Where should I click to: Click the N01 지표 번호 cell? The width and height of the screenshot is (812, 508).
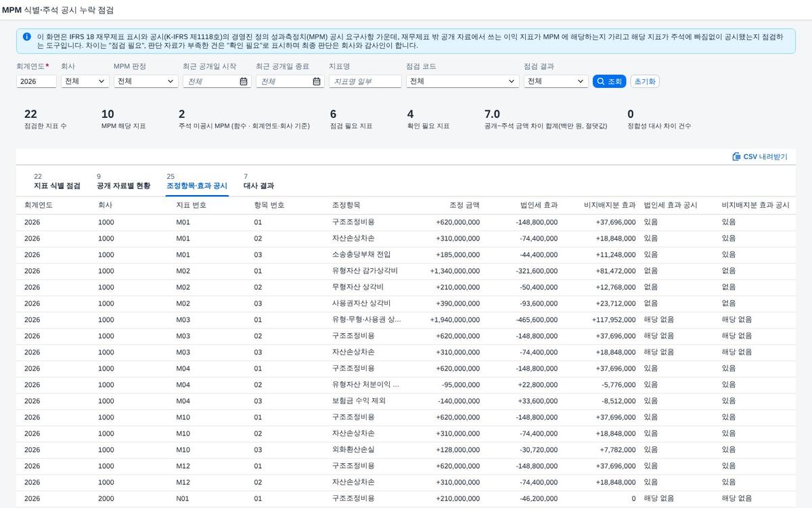coord(183,499)
